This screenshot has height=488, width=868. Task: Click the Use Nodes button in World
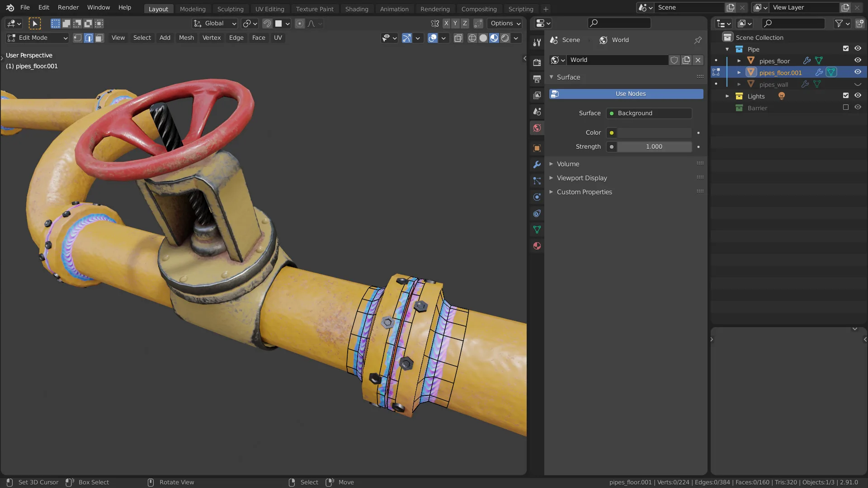(630, 93)
